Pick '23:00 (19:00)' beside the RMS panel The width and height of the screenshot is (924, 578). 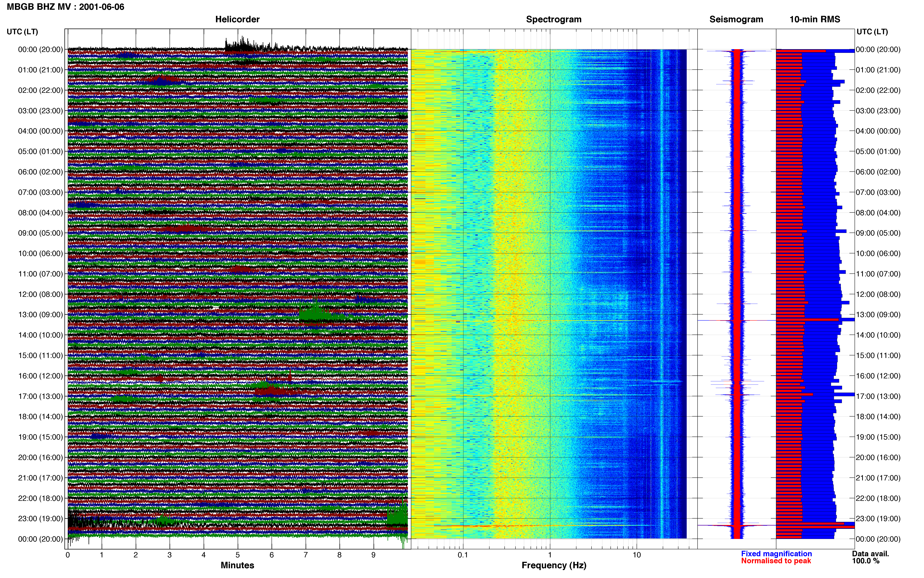tap(878, 519)
